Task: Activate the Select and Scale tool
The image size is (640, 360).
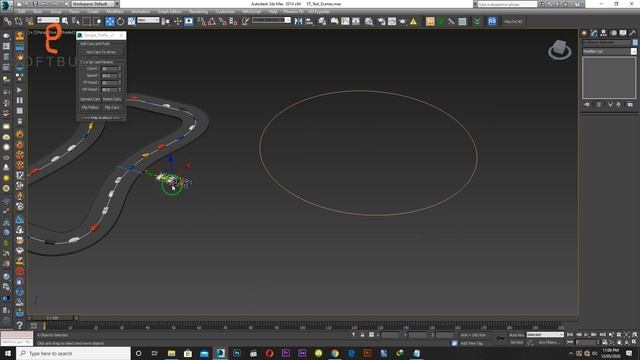Action: pyautogui.click(x=131, y=21)
